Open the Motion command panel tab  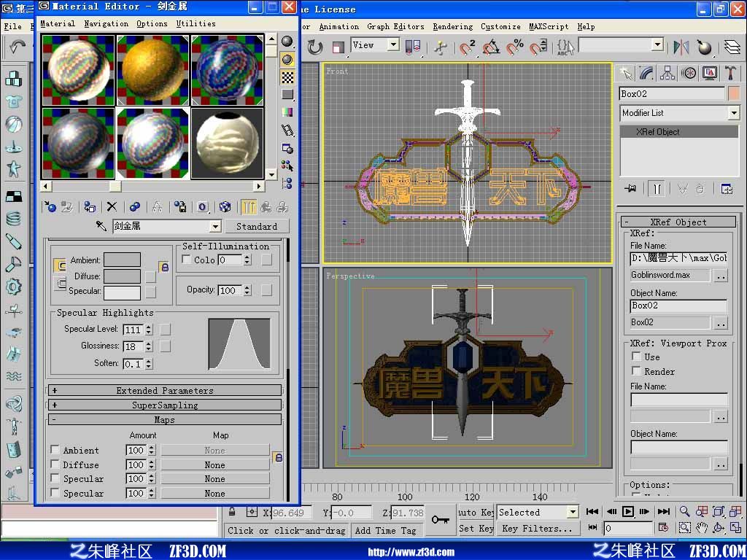(x=689, y=73)
